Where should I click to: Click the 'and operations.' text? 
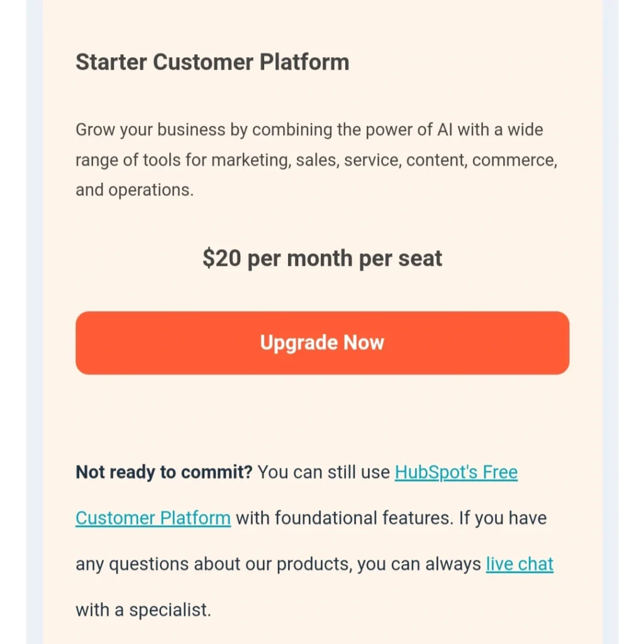pyautogui.click(x=135, y=190)
